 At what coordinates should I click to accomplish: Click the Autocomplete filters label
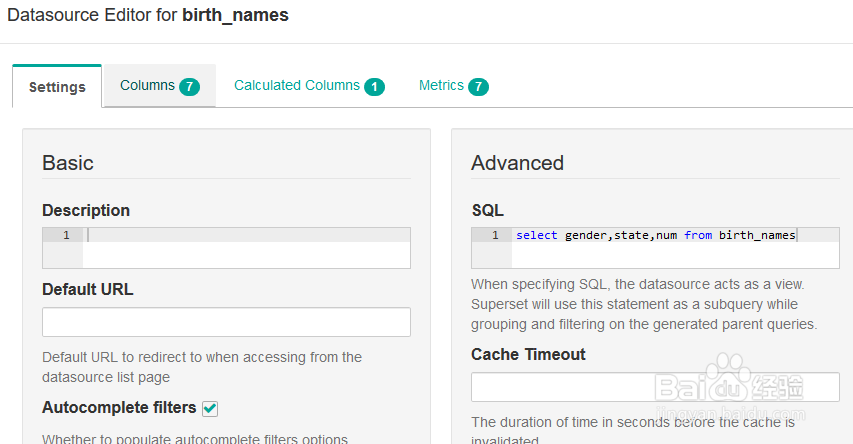119,408
